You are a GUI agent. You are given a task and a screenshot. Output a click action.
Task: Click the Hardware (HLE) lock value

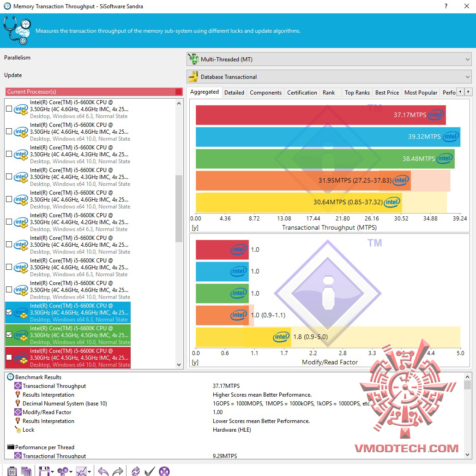(x=232, y=429)
